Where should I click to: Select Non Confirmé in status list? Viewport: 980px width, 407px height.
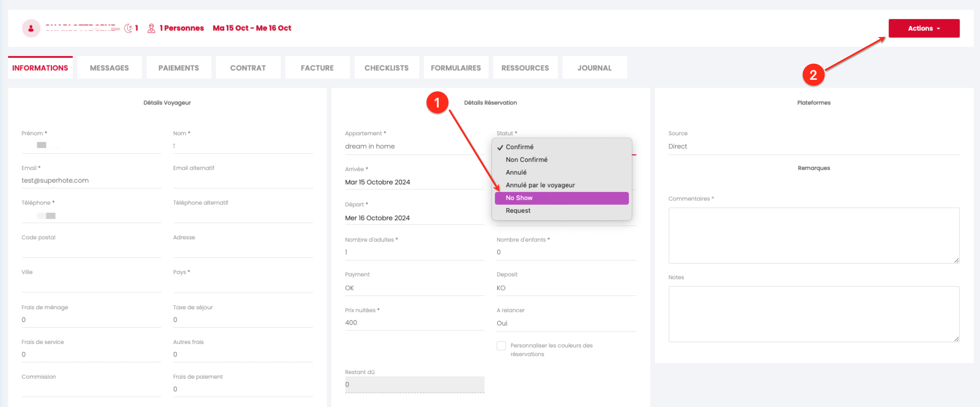[526, 160]
